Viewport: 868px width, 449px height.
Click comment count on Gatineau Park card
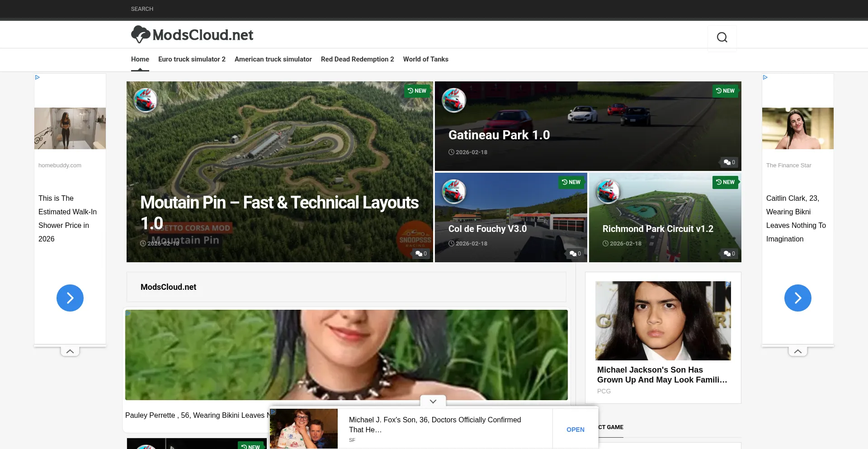(x=729, y=162)
